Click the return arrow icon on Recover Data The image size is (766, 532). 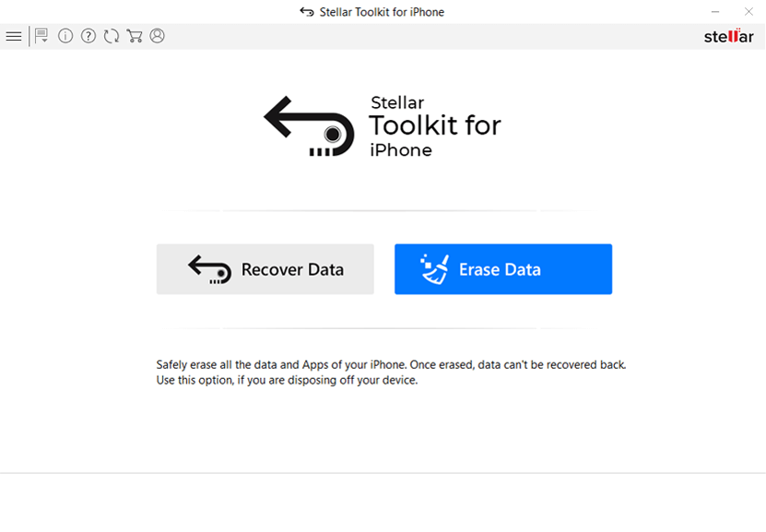[209, 269]
